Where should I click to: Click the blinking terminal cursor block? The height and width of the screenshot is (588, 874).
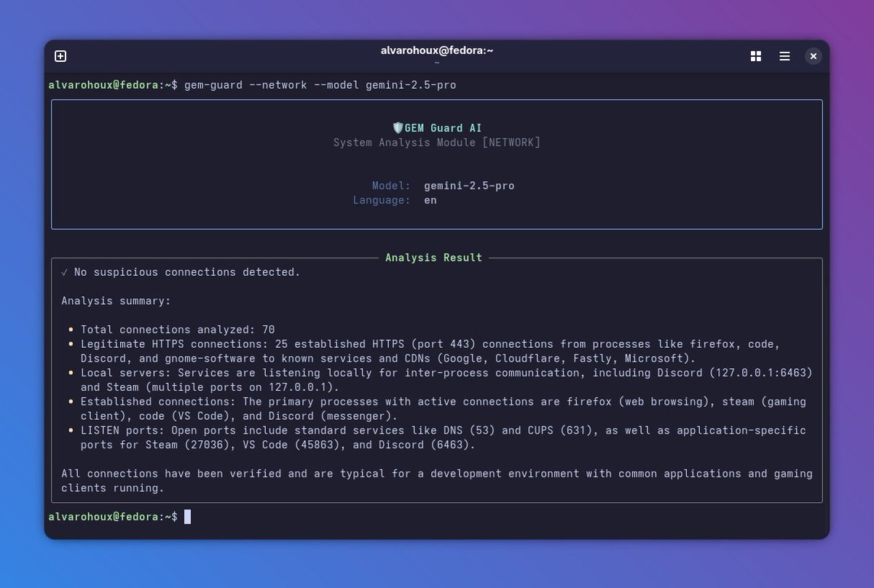click(x=188, y=517)
